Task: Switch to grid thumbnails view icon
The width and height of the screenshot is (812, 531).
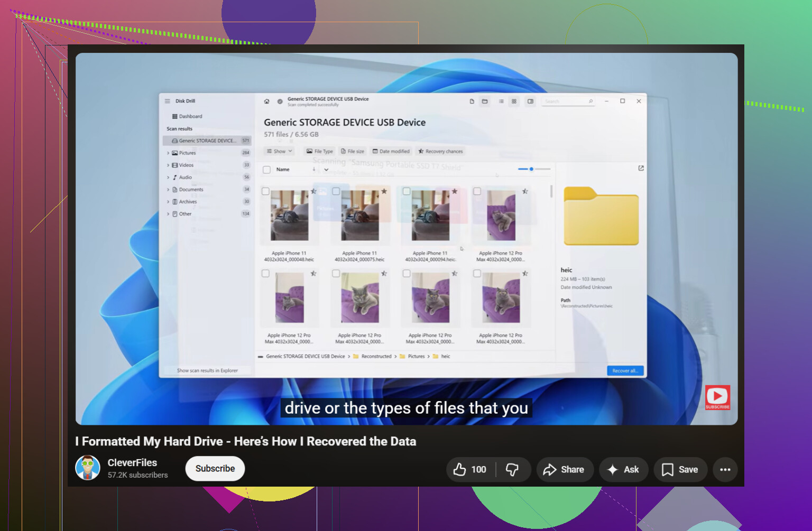Action: (x=514, y=101)
